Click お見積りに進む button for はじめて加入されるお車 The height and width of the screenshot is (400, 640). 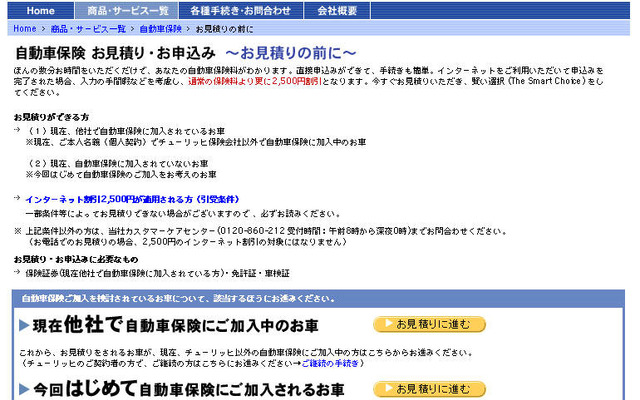[429, 389]
